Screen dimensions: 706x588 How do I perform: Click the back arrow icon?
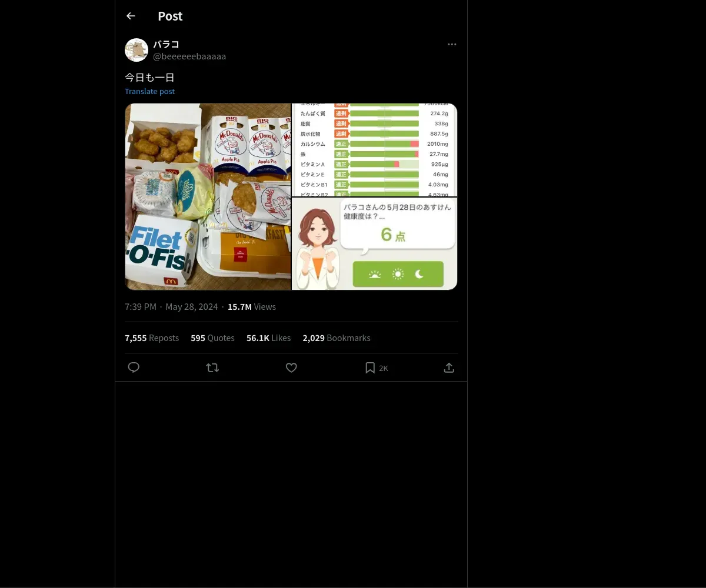coord(131,16)
